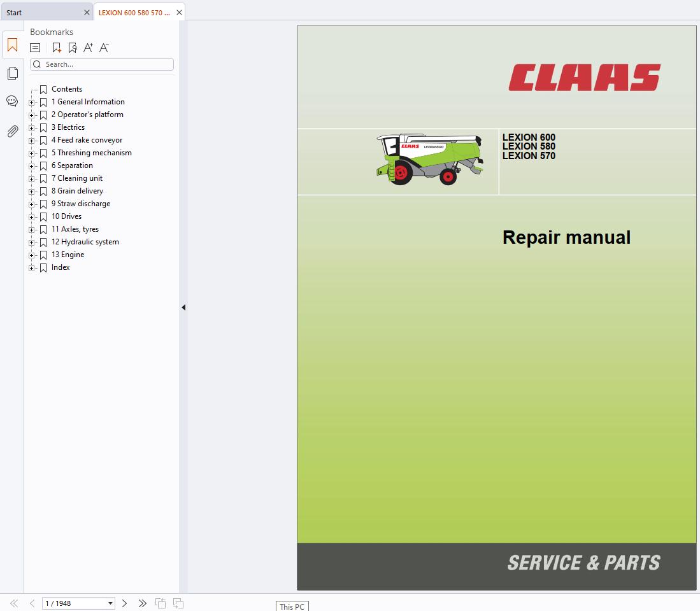Collapse the bookmarks panel with side arrow
The height and width of the screenshot is (611, 700).
tap(183, 307)
